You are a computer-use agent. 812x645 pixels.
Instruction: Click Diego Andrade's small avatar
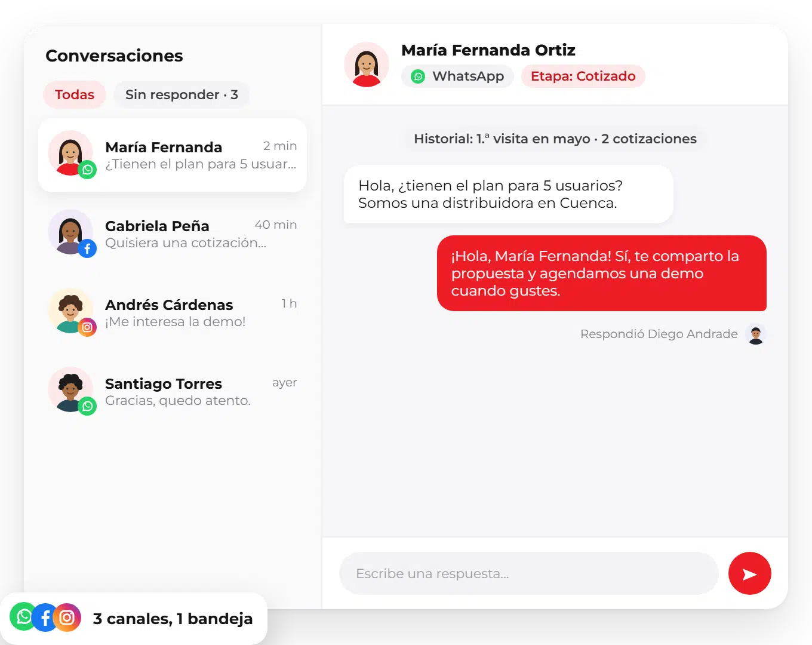[756, 334]
